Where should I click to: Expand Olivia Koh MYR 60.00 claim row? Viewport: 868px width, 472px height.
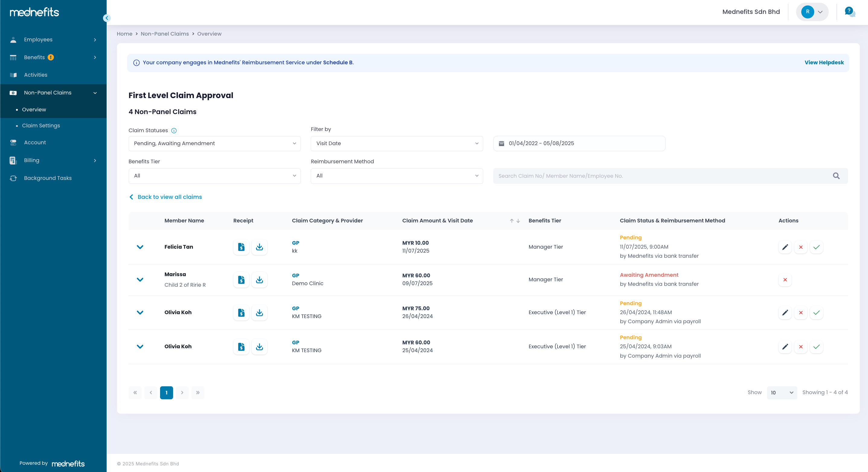(140, 346)
